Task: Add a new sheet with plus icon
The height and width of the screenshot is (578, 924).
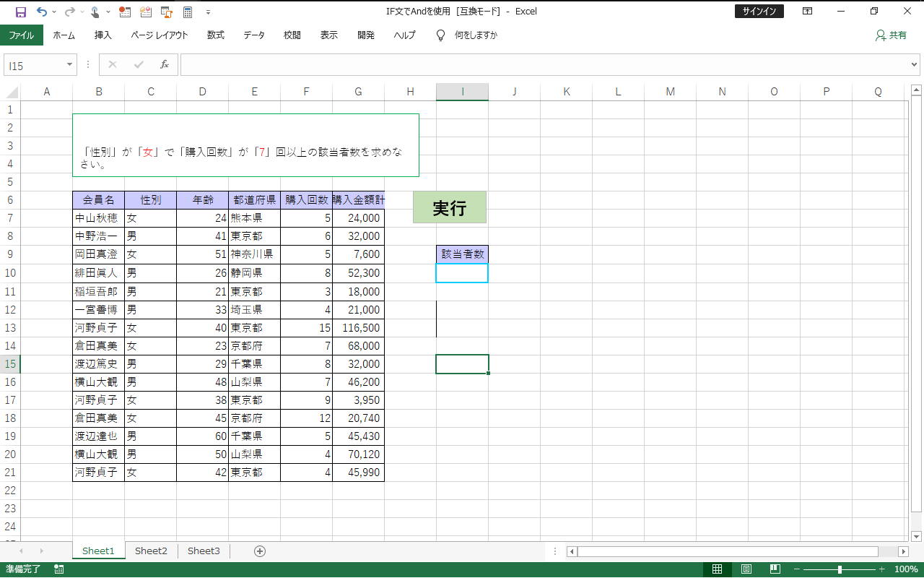Action: (260, 551)
